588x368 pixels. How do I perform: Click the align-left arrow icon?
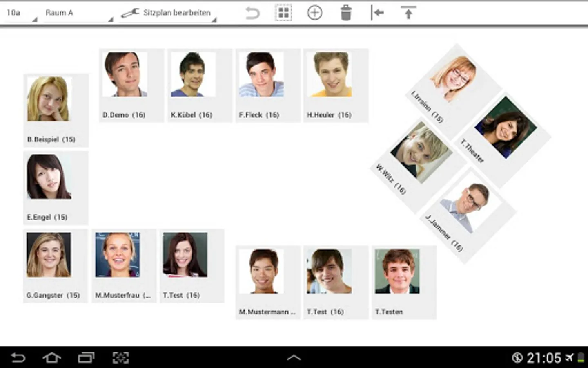pyautogui.click(x=377, y=13)
